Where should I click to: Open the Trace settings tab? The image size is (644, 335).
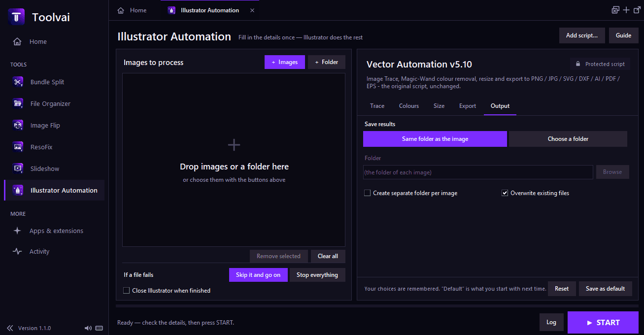tap(377, 106)
